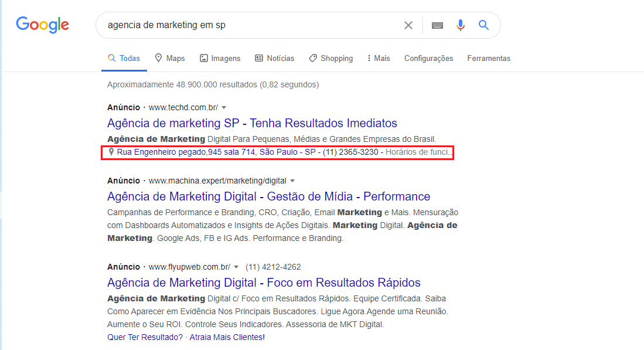Click the www.machina.expert/marketing/digital URL text
644x350 pixels.
point(217,181)
